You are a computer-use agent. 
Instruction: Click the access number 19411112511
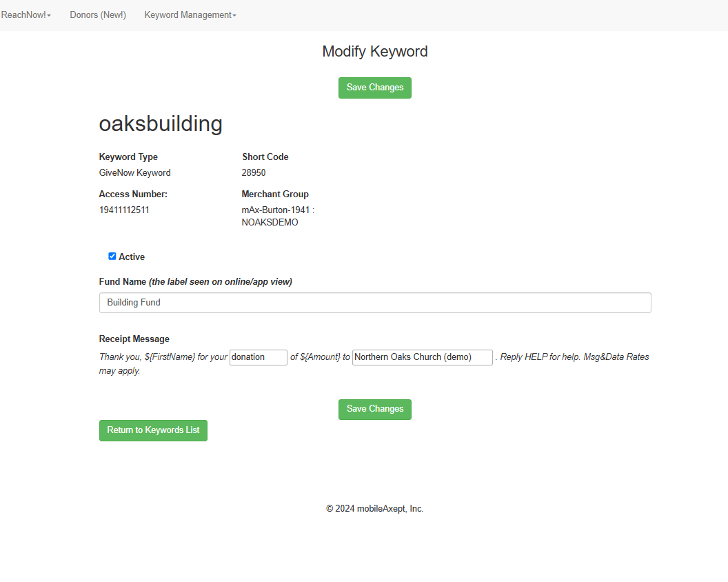click(124, 210)
